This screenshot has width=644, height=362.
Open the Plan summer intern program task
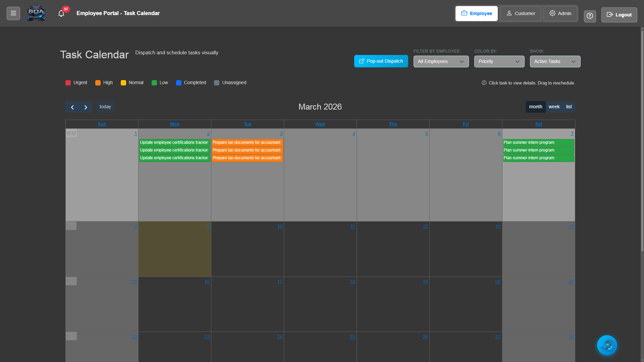click(538, 142)
